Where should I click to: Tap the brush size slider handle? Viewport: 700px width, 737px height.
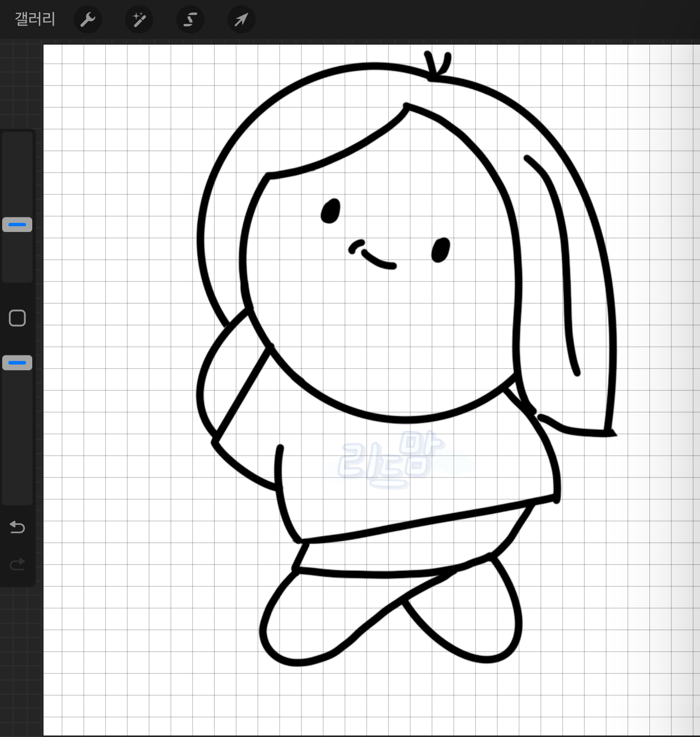17,224
